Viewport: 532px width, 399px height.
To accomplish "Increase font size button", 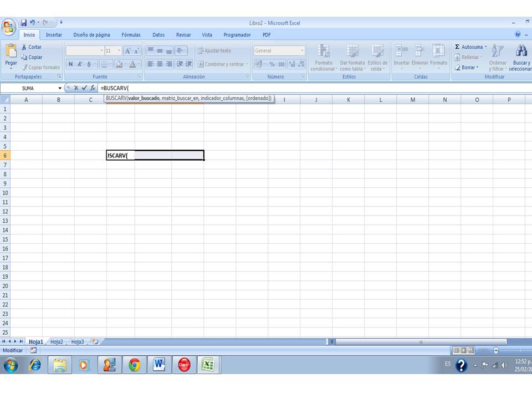I will coord(128,51).
